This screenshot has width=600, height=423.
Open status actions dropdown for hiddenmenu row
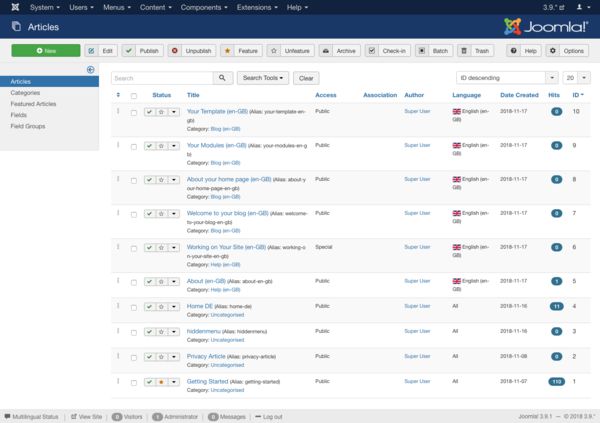click(x=174, y=332)
